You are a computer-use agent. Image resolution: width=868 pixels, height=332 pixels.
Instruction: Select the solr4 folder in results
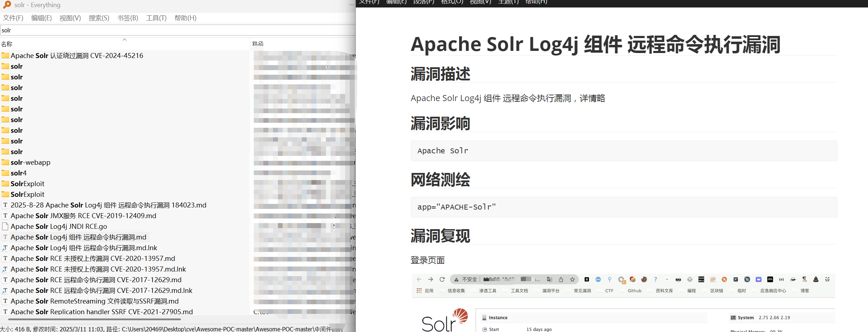[18, 173]
